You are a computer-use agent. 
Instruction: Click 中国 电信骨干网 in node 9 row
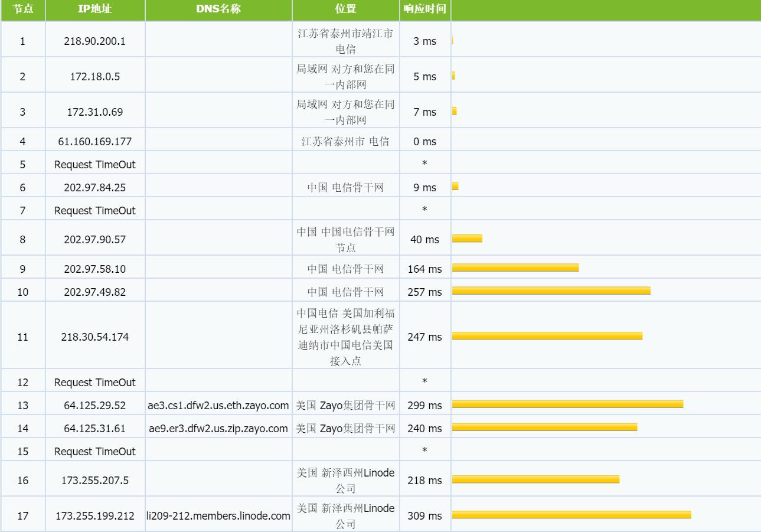click(345, 269)
